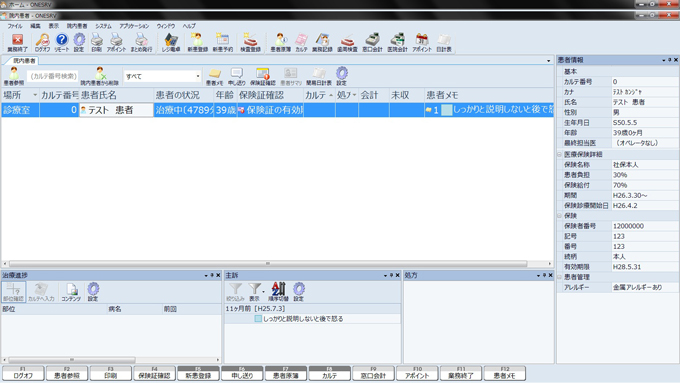Viewport: 680px width, 383px height.
Task: Click the F12 患者メモ function button
Action: point(505,373)
